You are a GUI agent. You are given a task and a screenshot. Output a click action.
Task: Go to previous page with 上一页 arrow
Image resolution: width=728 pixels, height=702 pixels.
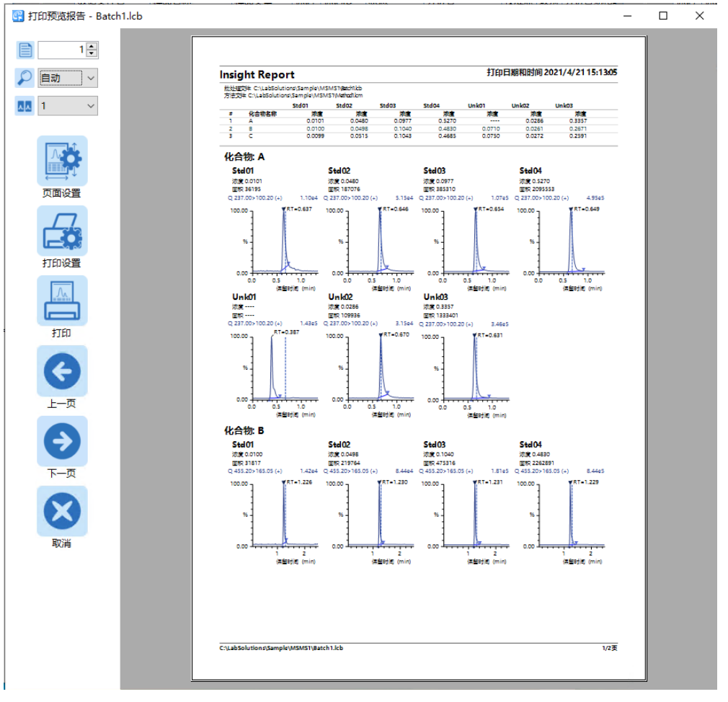62,370
